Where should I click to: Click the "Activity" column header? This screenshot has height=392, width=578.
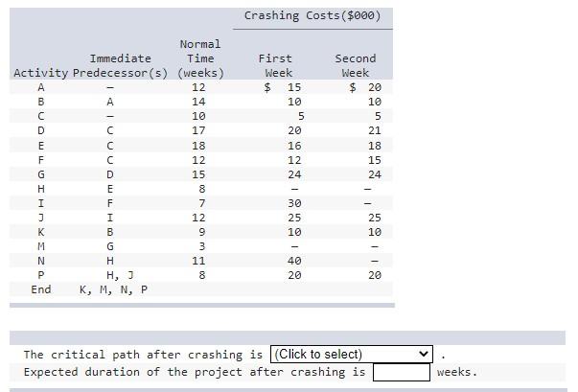pos(41,73)
